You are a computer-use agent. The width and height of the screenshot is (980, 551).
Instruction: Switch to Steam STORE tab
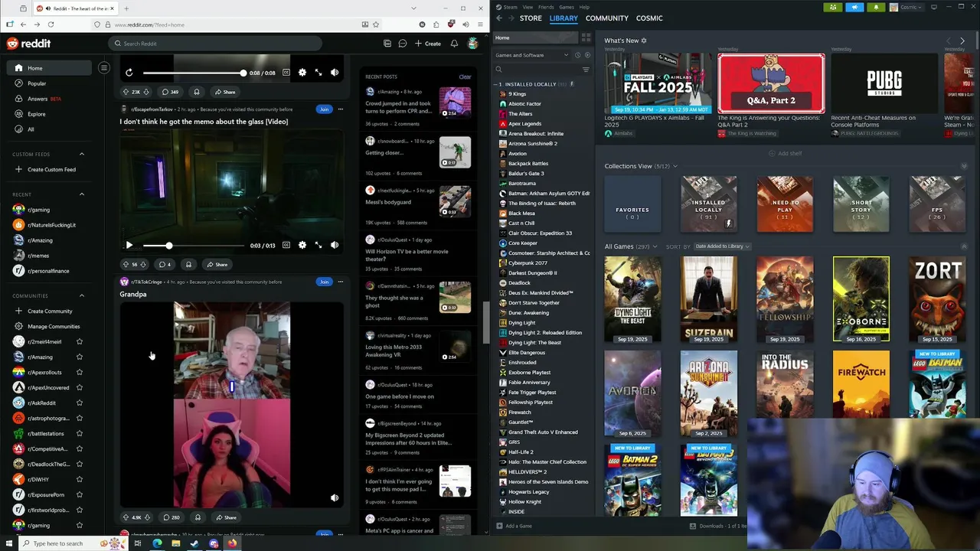(531, 18)
